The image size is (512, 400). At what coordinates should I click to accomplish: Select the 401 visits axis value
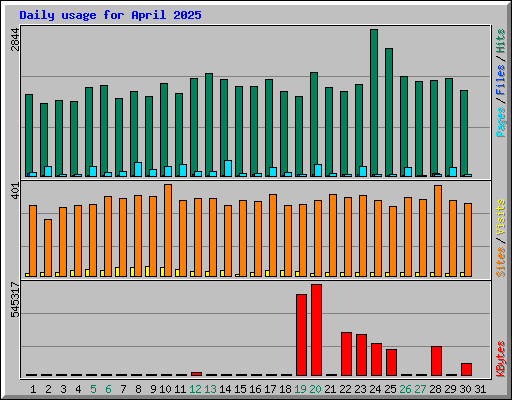tap(15, 191)
